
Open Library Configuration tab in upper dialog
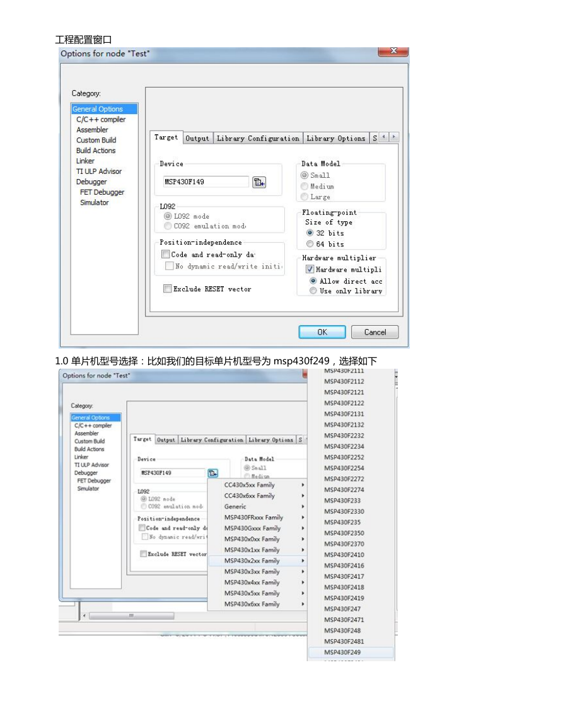click(x=258, y=139)
